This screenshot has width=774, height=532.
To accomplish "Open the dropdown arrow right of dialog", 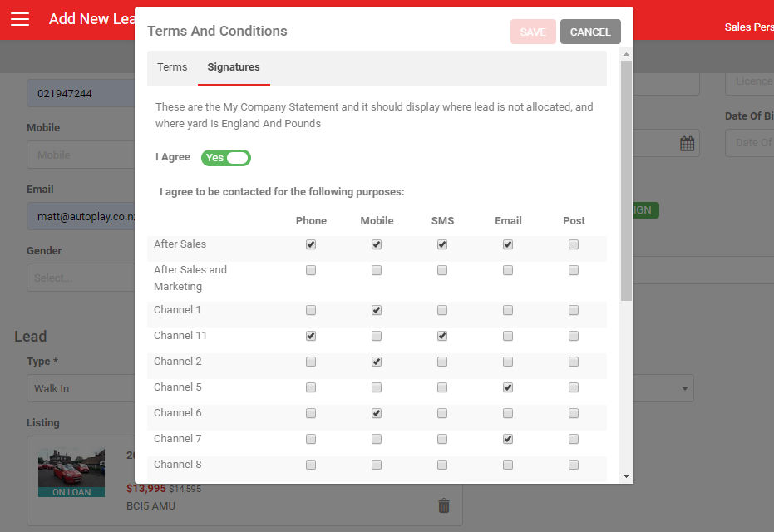I will click(685, 388).
